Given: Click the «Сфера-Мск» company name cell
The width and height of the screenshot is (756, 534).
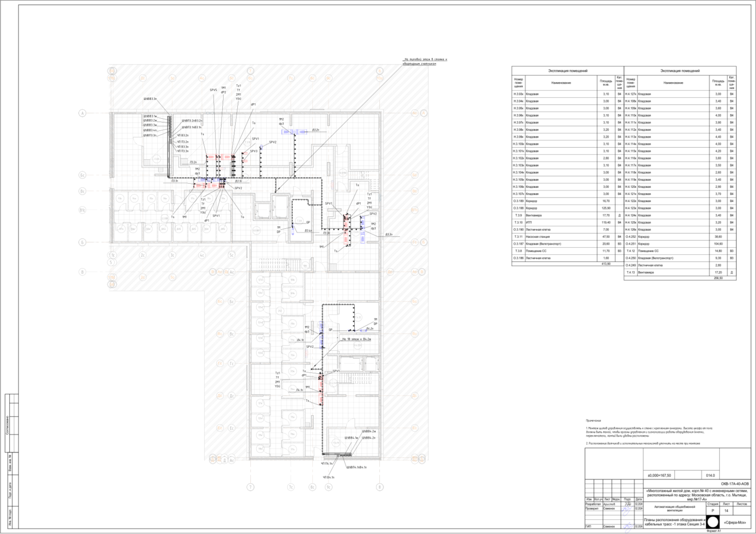Looking at the screenshot, I should 735,522.
